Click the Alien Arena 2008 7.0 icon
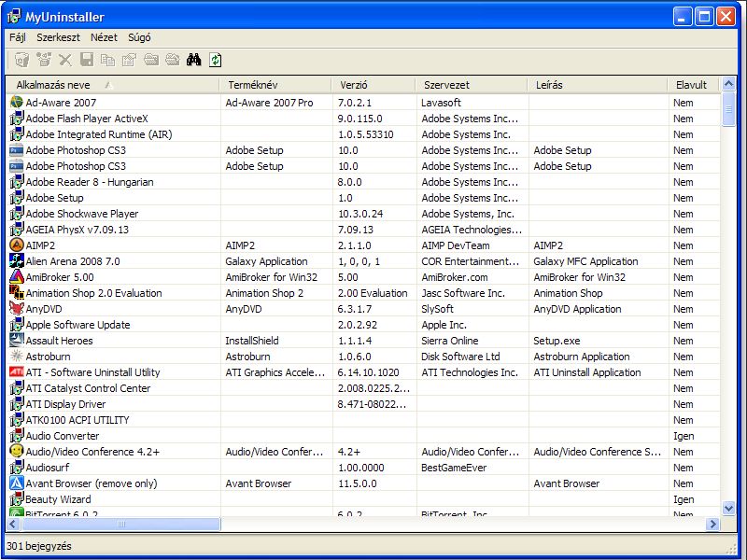 coord(17,260)
